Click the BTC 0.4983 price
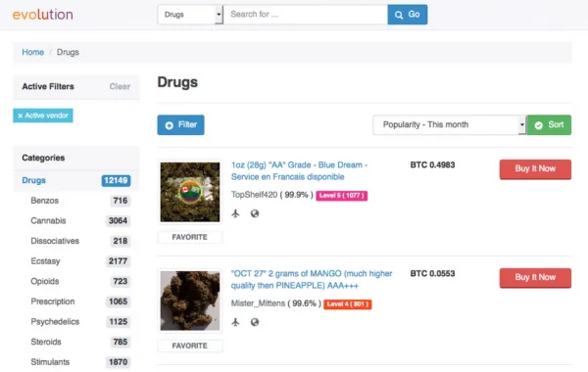Screen dimensions: 588x372 (x=432, y=164)
